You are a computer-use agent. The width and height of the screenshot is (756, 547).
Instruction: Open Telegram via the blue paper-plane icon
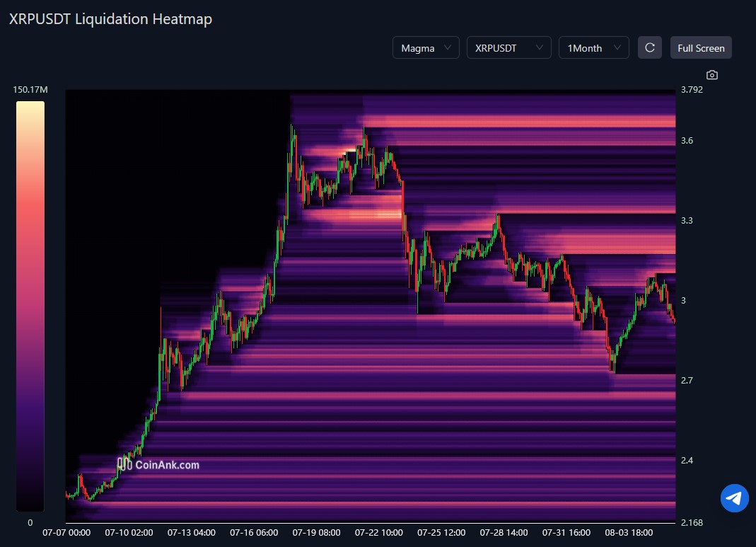(x=734, y=497)
